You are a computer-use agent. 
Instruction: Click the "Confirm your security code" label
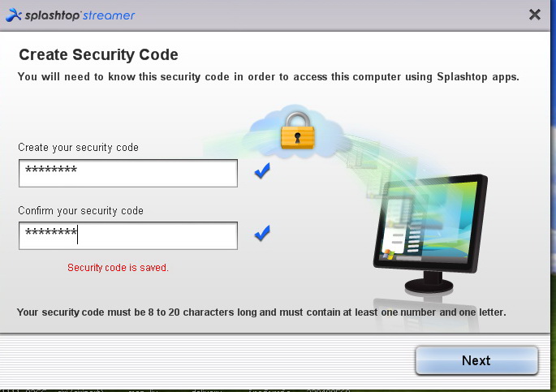[81, 210]
